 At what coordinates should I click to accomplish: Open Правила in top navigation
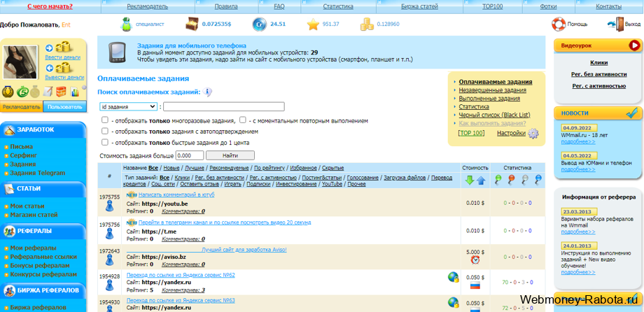click(226, 6)
